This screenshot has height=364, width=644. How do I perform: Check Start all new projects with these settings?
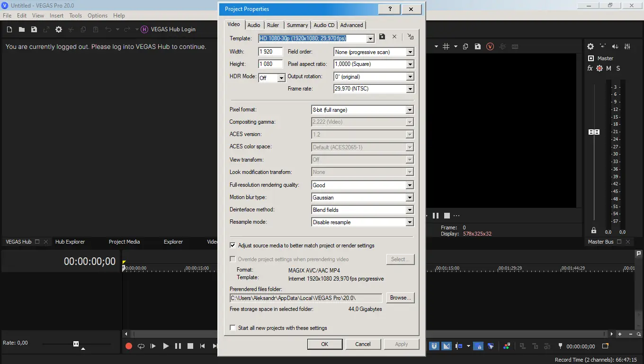coord(233,328)
